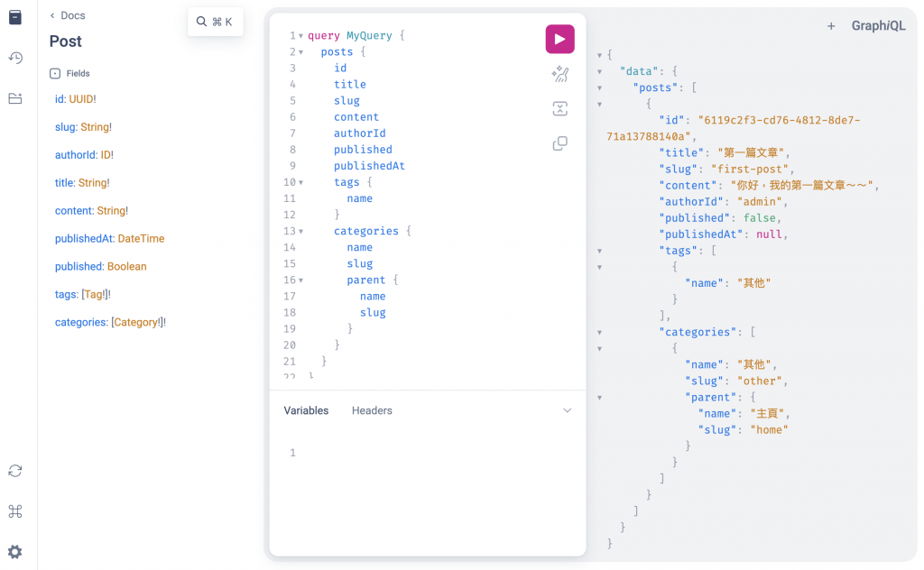
Task: Re-fetch the GraphQL schema
Action: 15,471
